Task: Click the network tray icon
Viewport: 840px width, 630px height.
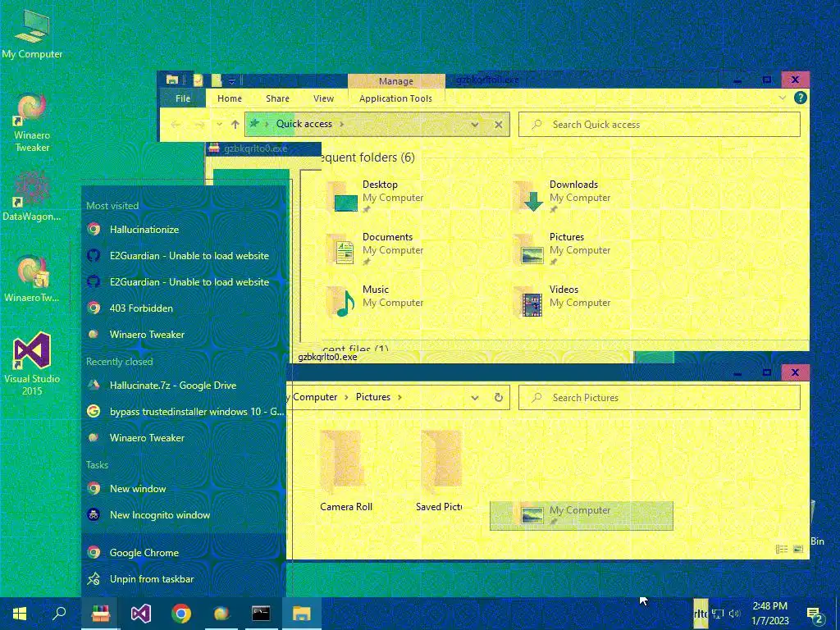Action: point(718,614)
